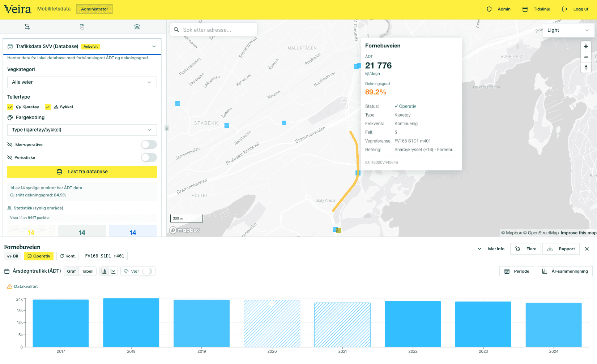
Task: Switch to the Tabell view tab
Action: click(x=88, y=271)
